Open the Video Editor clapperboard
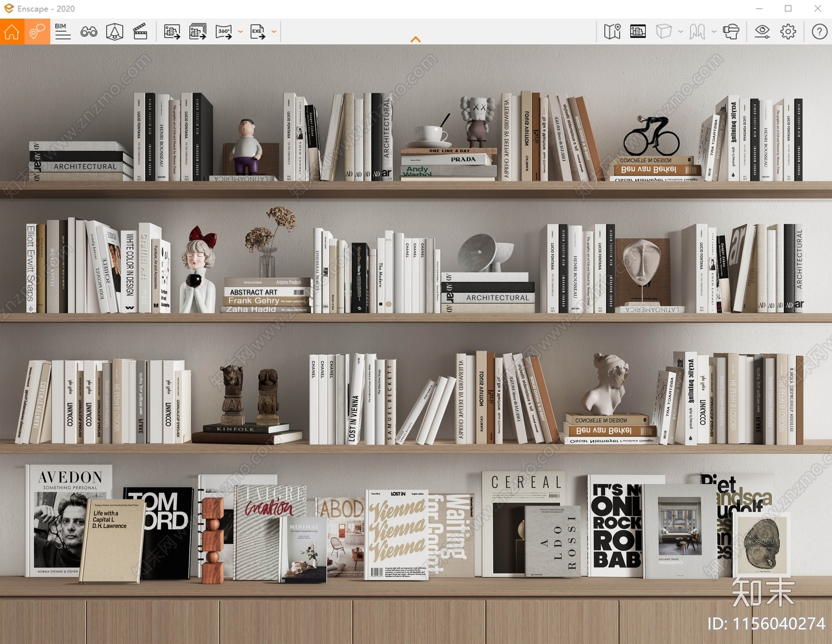Viewport: 832px width, 644px height. (140, 32)
